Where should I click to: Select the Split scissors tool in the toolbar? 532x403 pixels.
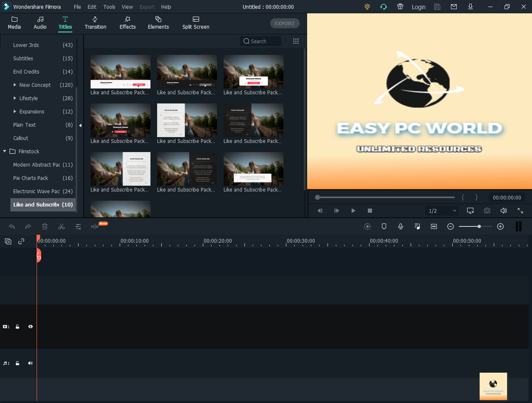coord(62,226)
